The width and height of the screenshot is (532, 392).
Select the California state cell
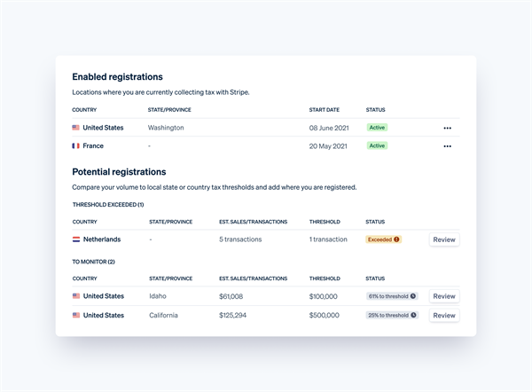[163, 316]
